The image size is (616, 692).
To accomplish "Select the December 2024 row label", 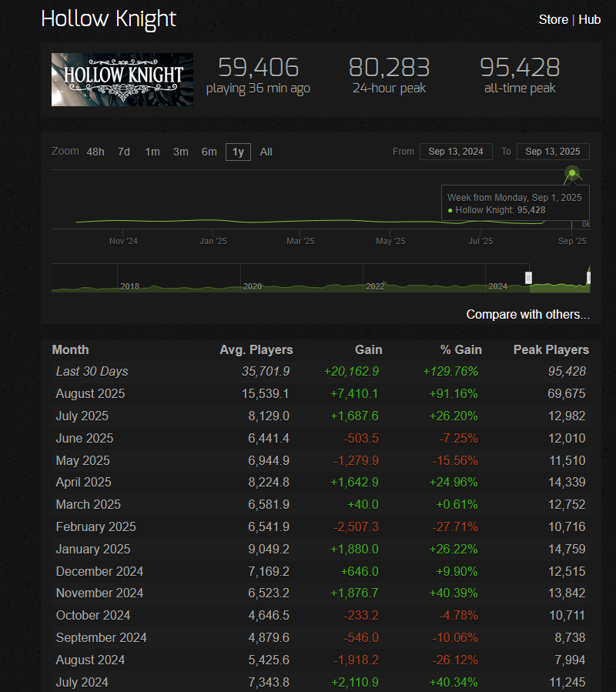I will click(x=99, y=571).
